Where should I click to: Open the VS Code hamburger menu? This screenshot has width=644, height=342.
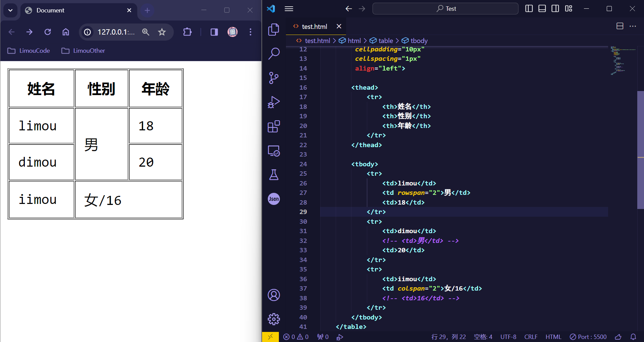[289, 9]
